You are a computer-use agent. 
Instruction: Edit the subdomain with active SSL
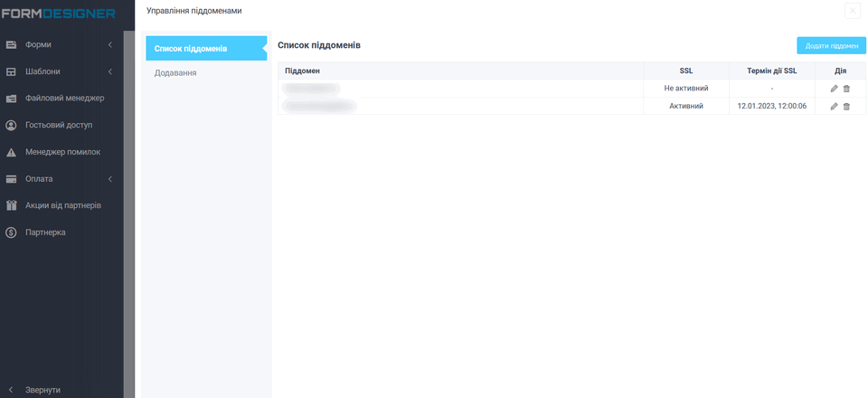[x=834, y=107]
